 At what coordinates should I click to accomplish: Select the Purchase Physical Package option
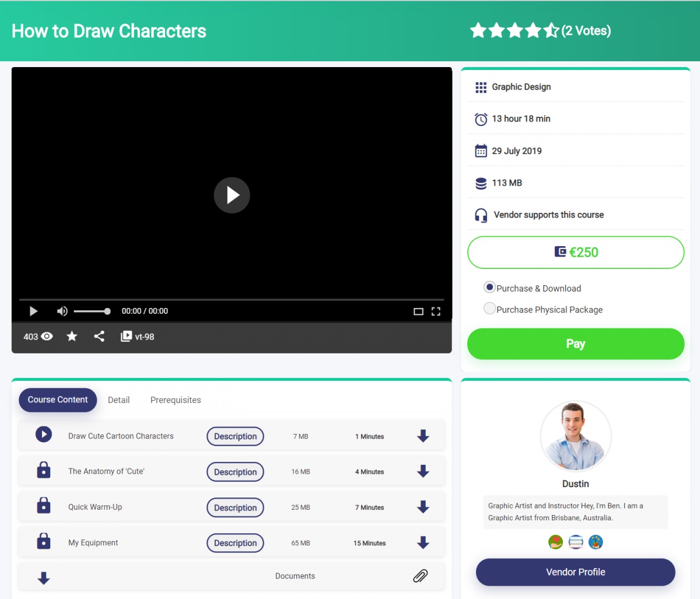coord(489,309)
